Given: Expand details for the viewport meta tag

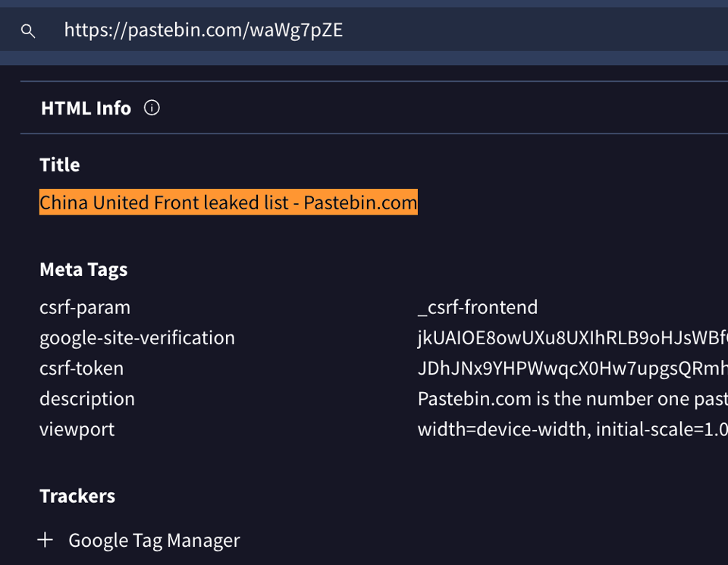Looking at the screenshot, I should pos(77,429).
